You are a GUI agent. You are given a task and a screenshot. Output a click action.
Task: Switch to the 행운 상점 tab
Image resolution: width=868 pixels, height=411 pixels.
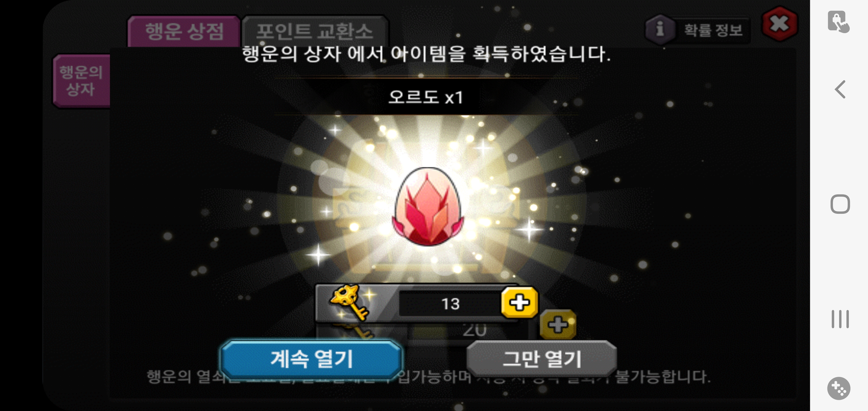[x=184, y=31]
